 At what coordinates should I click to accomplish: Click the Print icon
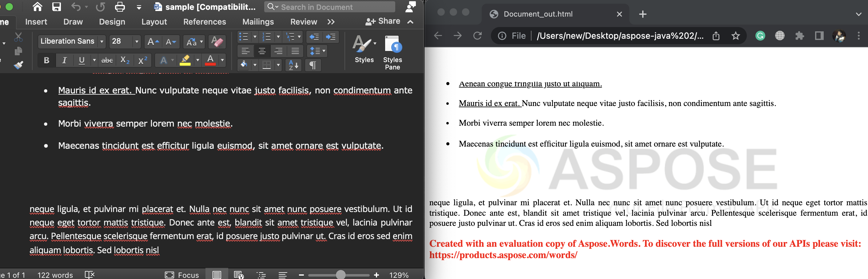[x=120, y=6]
